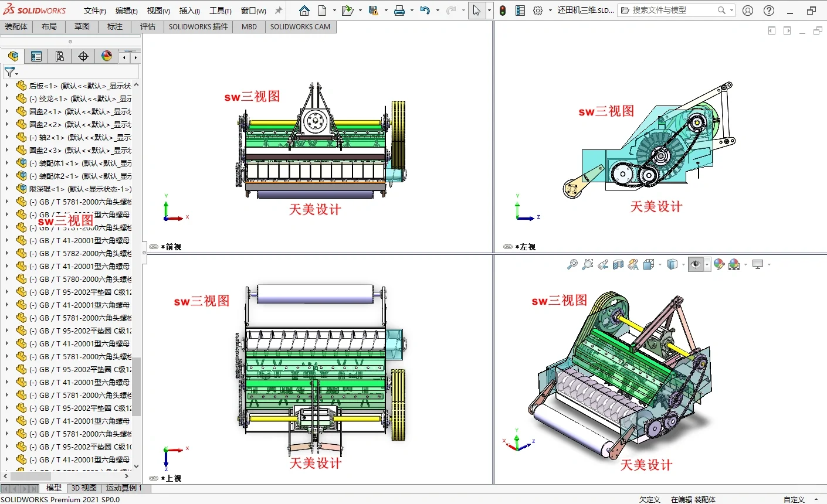Viewport: 827px width, 504px height.
Task: Expand 轴2<1> tree node
Action: [x=7, y=137]
